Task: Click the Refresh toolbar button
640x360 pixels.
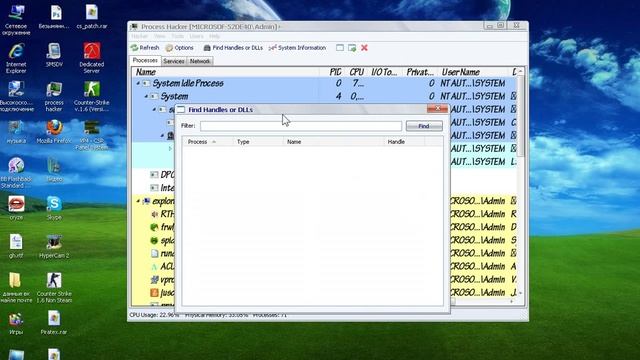Action: point(145,48)
